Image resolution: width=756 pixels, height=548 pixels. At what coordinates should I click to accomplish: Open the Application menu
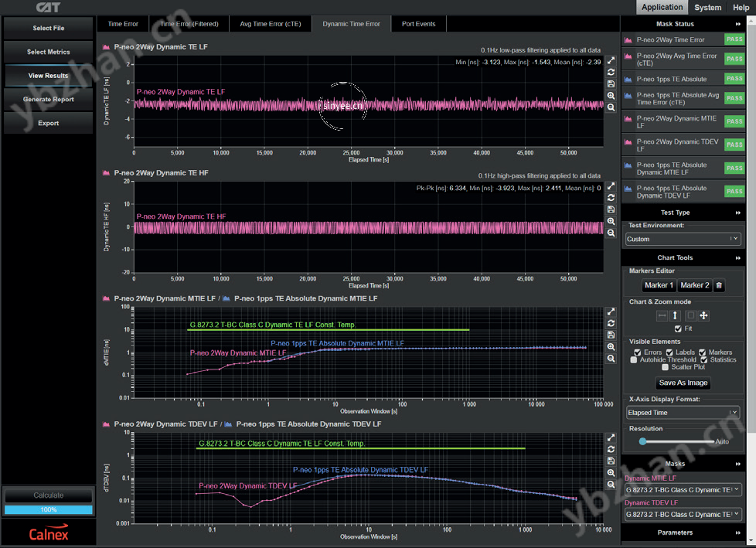pyautogui.click(x=662, y=7)
